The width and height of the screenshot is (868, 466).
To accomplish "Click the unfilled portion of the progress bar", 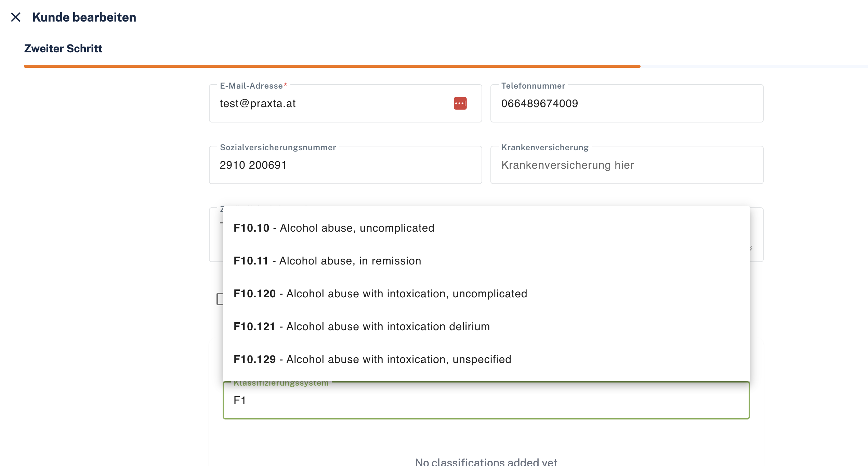I will (x=754, y=66).
